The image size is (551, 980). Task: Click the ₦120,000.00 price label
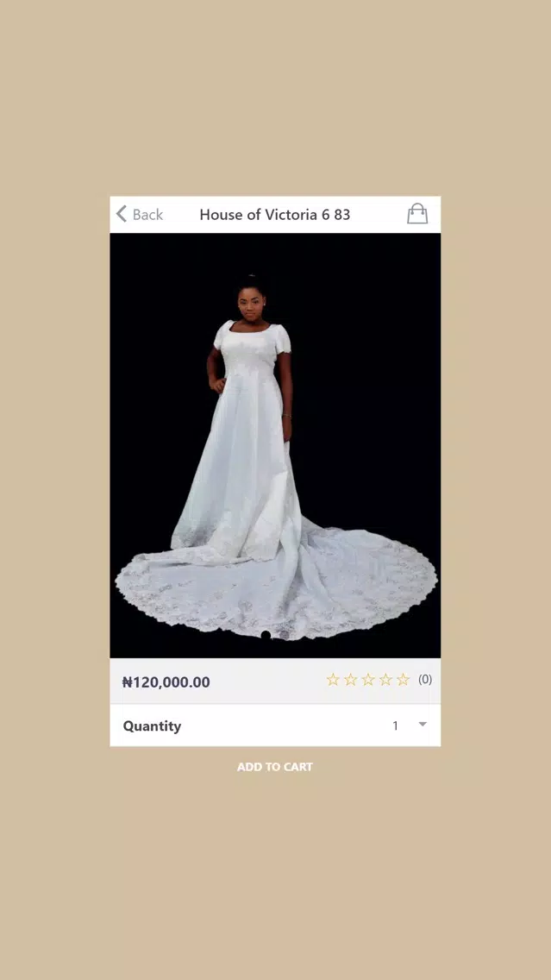click(x=166, y=682)
